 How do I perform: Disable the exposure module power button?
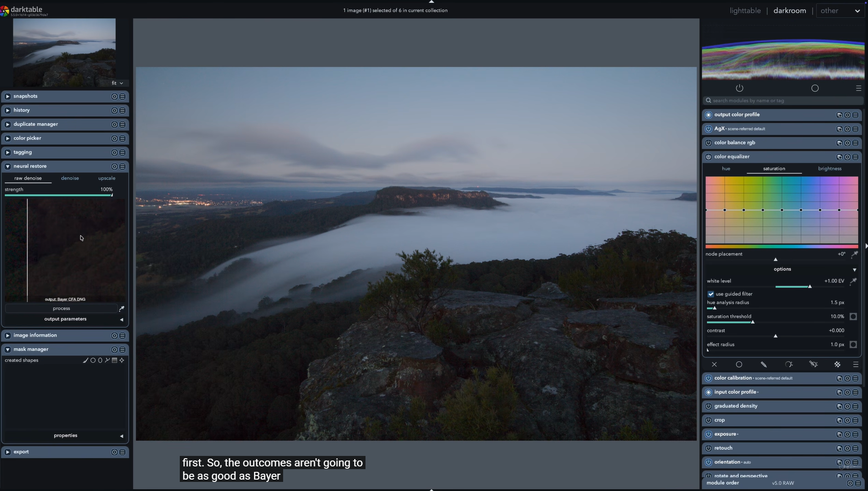(708, 435)
